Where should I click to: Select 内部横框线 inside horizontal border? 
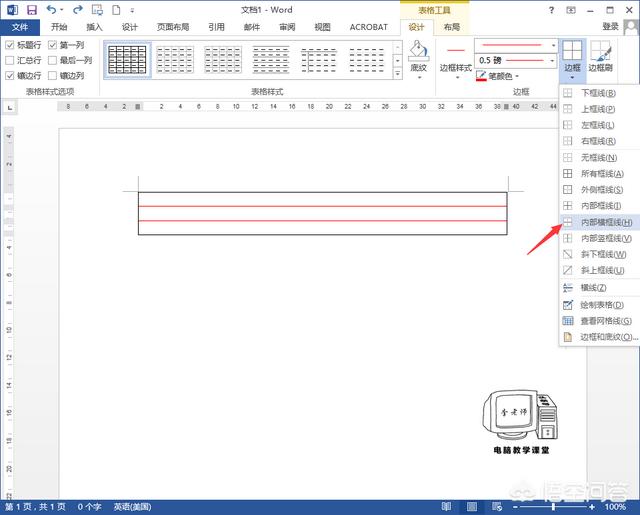[x=600, y=222]
